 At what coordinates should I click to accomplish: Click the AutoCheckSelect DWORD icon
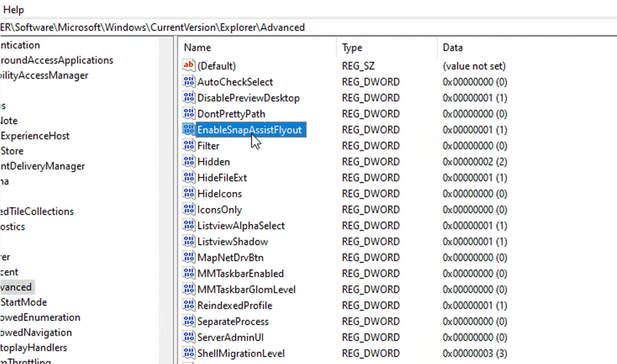click(x=189, y=81)
